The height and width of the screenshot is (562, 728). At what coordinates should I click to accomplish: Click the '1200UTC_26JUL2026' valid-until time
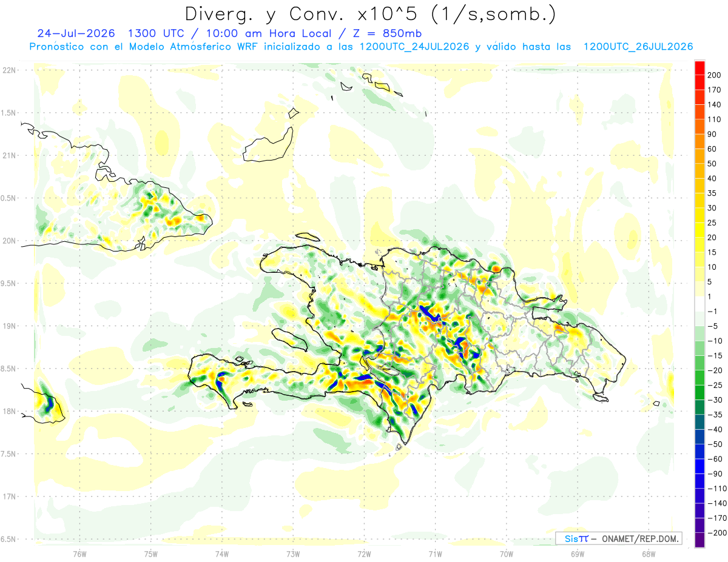[x=638, y=47]
